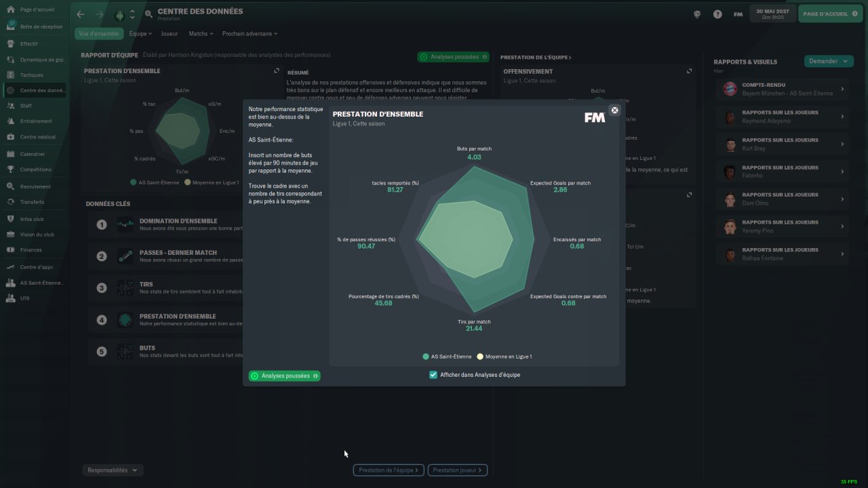
Task: Select the Tirs key data row
Action: point(166,287)
